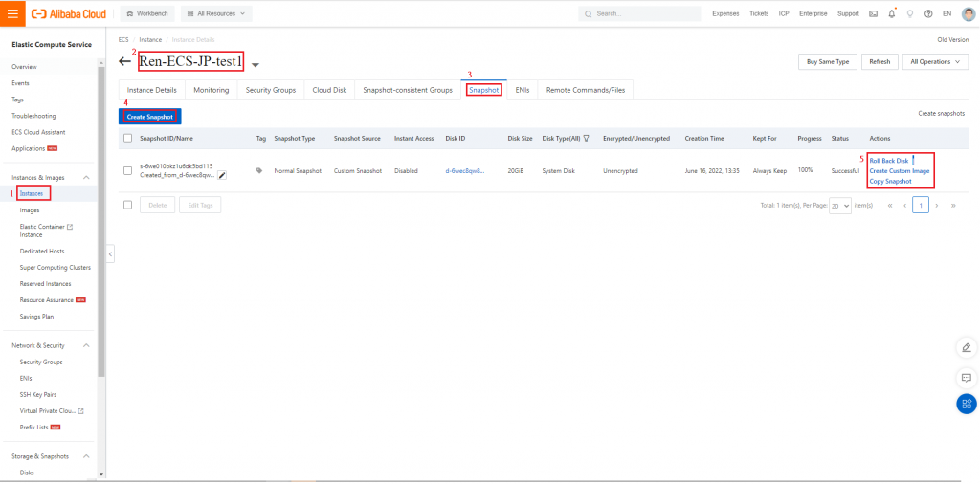Screen dimensions: 980x484
Task: Open Remote Commands/Files tab
Action: pos(586,90)
